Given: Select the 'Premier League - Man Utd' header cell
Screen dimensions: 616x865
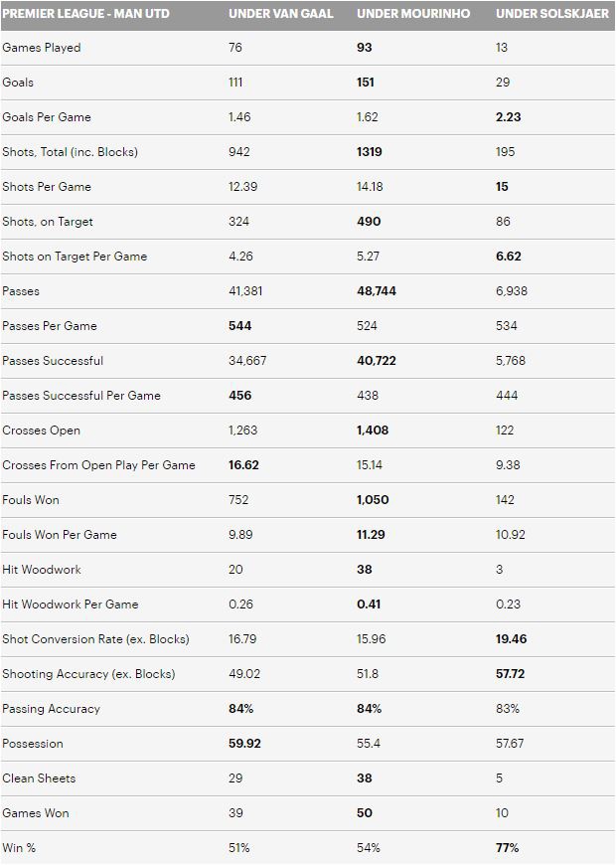Looking at the screenshot, I should click(85, 14).
